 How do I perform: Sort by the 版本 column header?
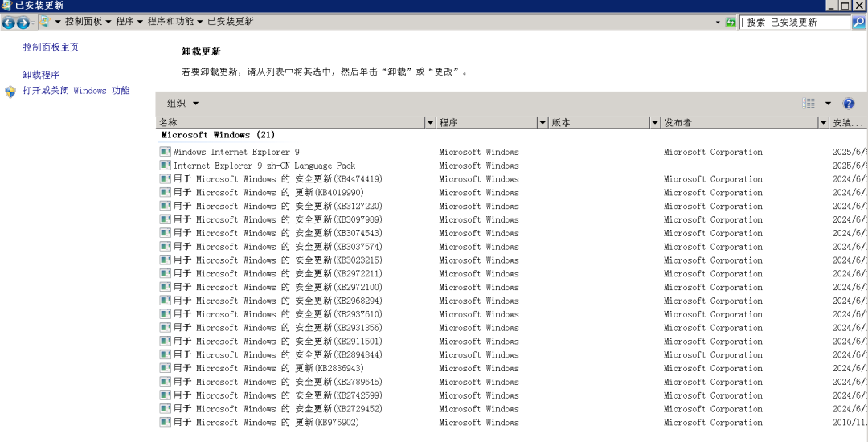coord(600,122)
